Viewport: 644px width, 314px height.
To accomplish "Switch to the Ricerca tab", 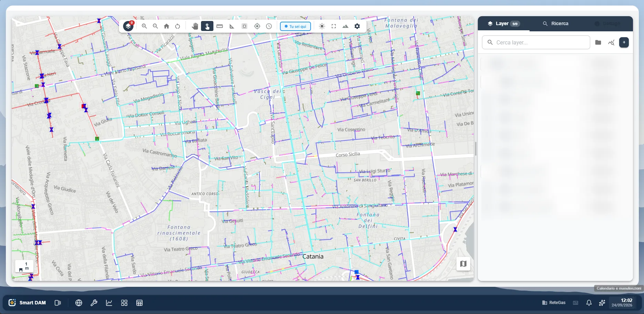I will 555,23.
